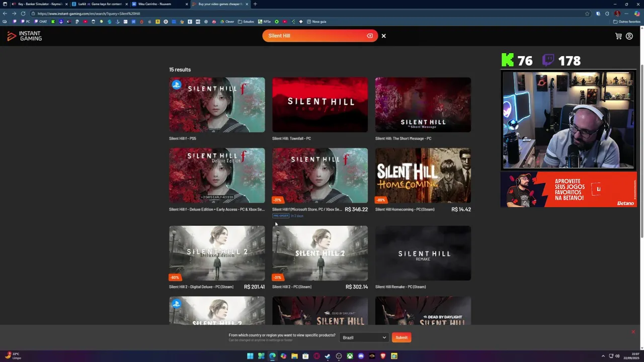Open the weather widget in taskbar
This screenshot has width=644, height=362.
(x=14, y=356)
